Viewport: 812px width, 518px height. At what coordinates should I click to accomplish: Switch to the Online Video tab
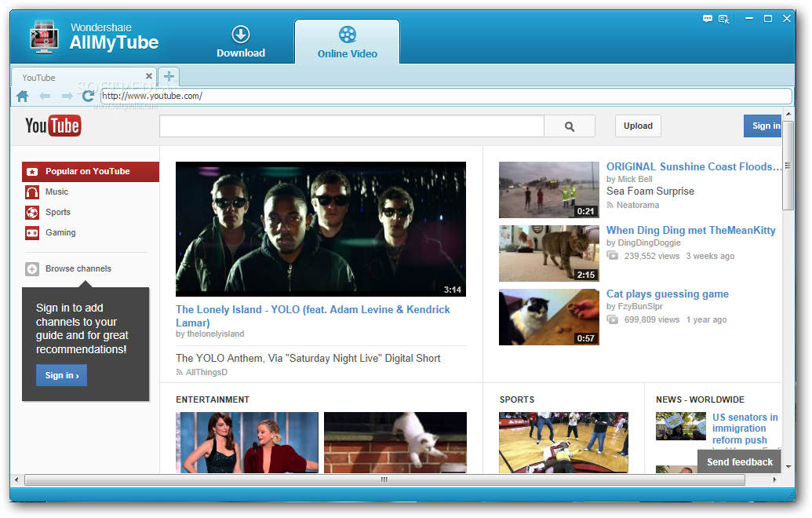coord(347,42)
